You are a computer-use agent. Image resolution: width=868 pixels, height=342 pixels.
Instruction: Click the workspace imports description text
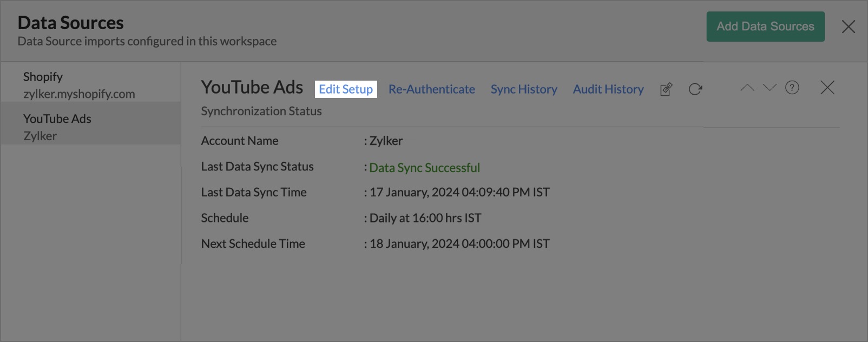[x=147, y=41]
